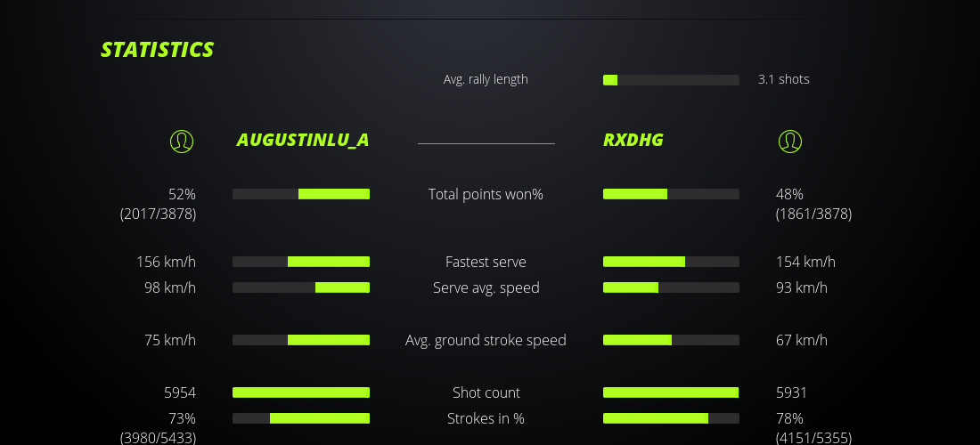This screenshot has height=445, width=980.
Task: Click the 154 km/h fastest serve bar
Action: [x=671, y=262]
